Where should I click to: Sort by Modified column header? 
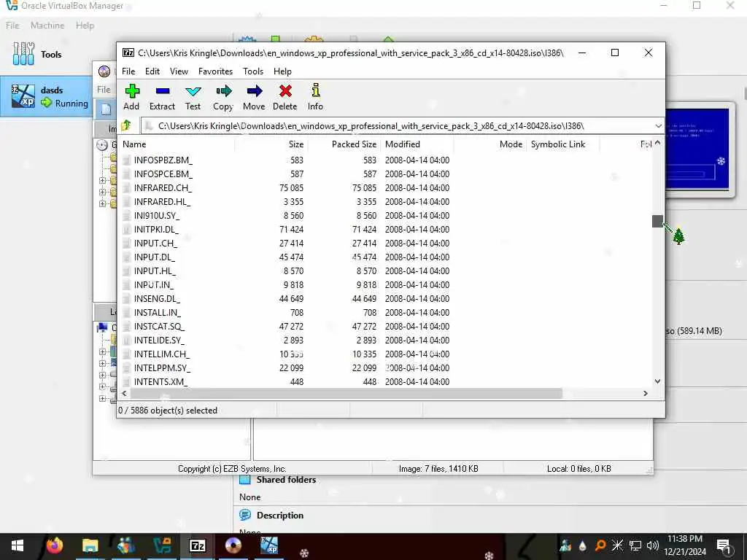tap(403, 144)
